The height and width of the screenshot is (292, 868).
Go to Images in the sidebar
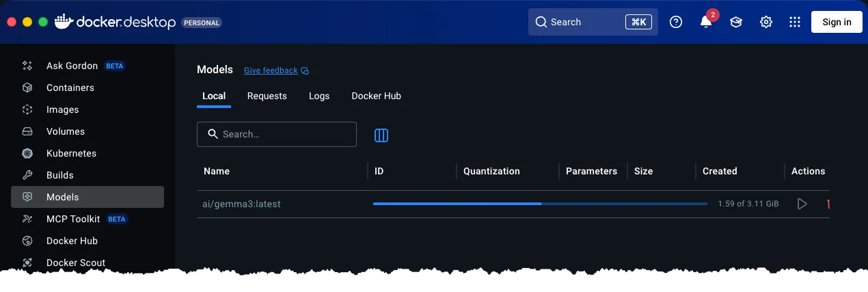(x=62, y=109)
